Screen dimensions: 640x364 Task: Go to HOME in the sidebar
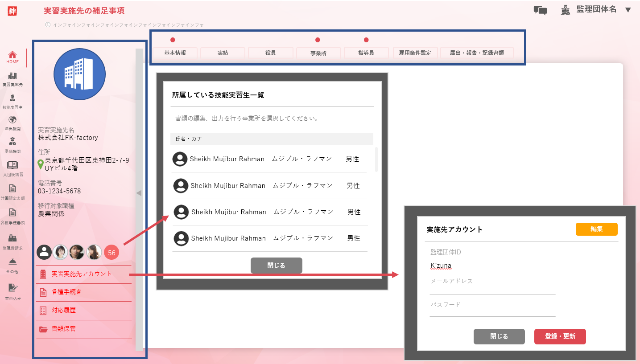pos(12,57)
